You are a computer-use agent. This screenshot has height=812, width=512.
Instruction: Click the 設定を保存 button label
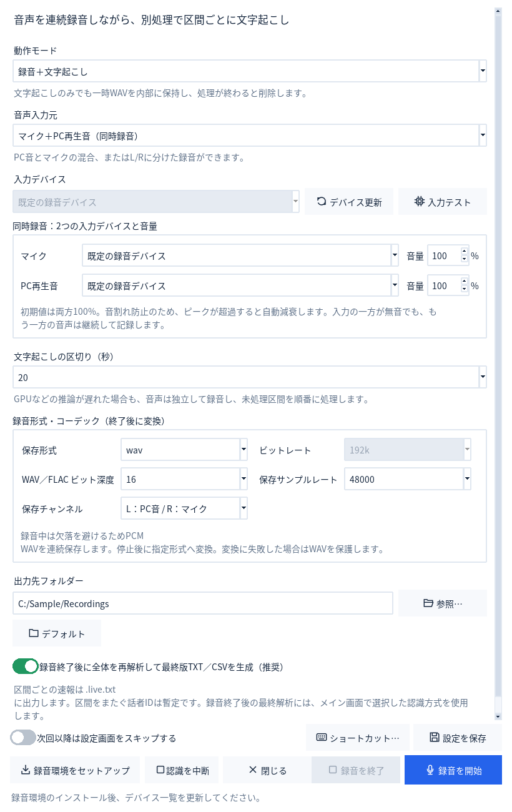pyautogui.click(x=465, y=738)
